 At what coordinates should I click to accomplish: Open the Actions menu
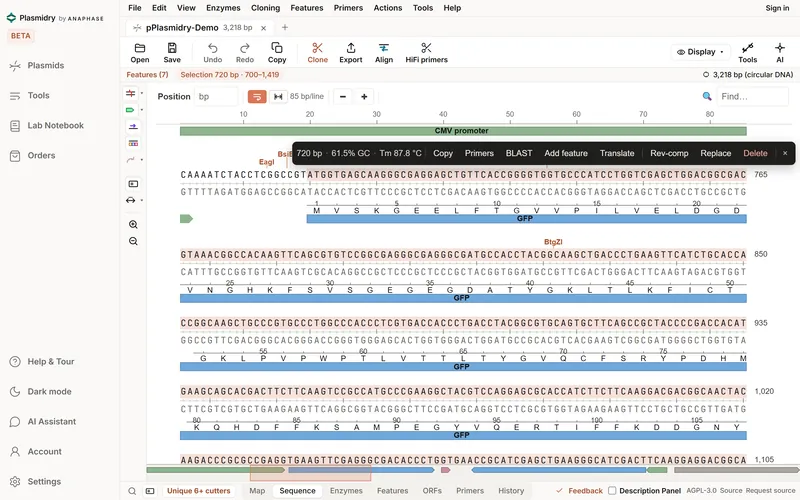[x=388, y=8]
